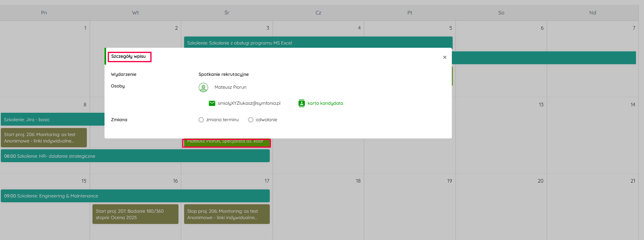The image size is (644, 240).
Task: Choose the odwołanie radio option
Action: point(250,120)
